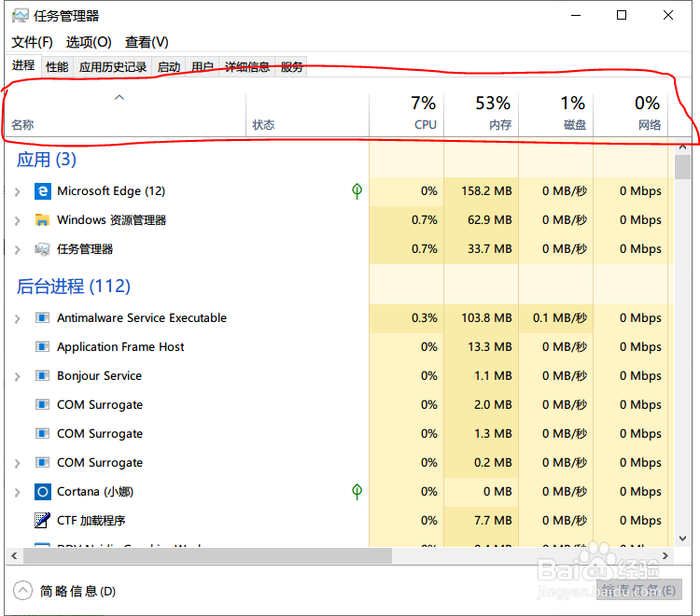Image resolution: width=700 pixels, height=616 pixels.
Task: Click the 103.8 MB memory value
Action: tap(486, 318)
